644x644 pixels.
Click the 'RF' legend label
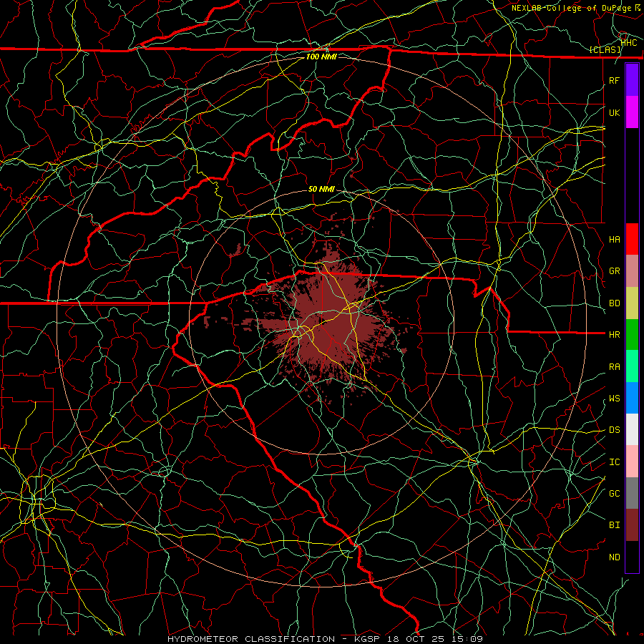click(614, 80)
